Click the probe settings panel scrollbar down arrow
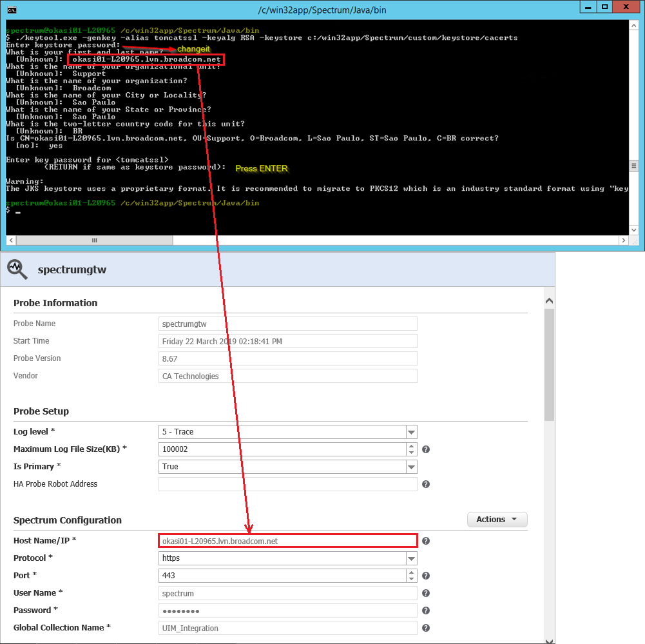The height and width of the screenshot is (644, 645). point(550,639)
